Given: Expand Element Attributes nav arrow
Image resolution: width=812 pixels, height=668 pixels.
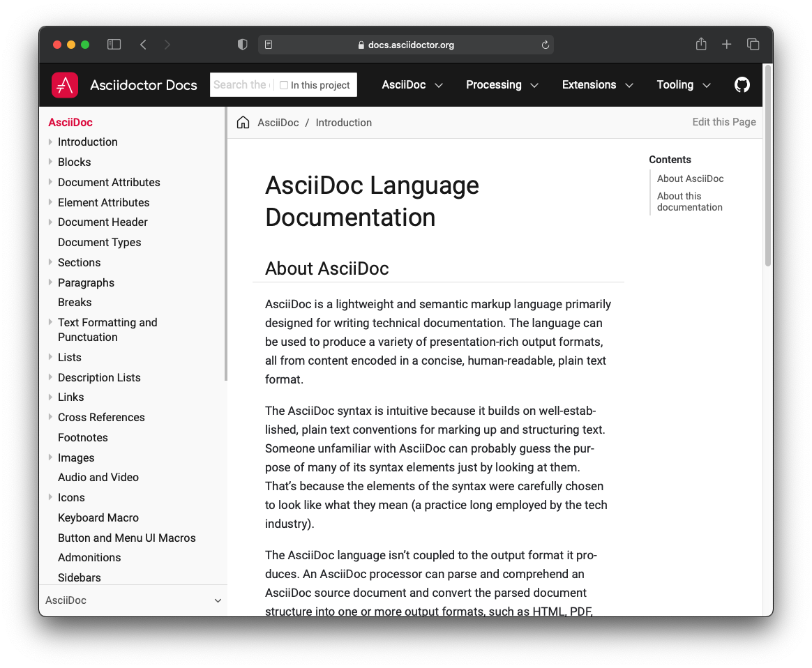Looking at the screenshot, I should pos(50,202).
